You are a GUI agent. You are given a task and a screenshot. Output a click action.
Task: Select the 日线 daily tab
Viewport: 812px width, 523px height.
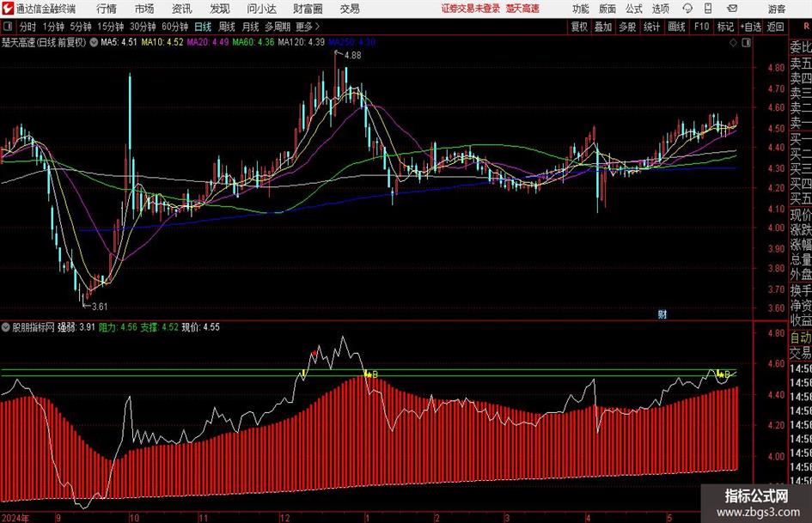click(203, 27)
